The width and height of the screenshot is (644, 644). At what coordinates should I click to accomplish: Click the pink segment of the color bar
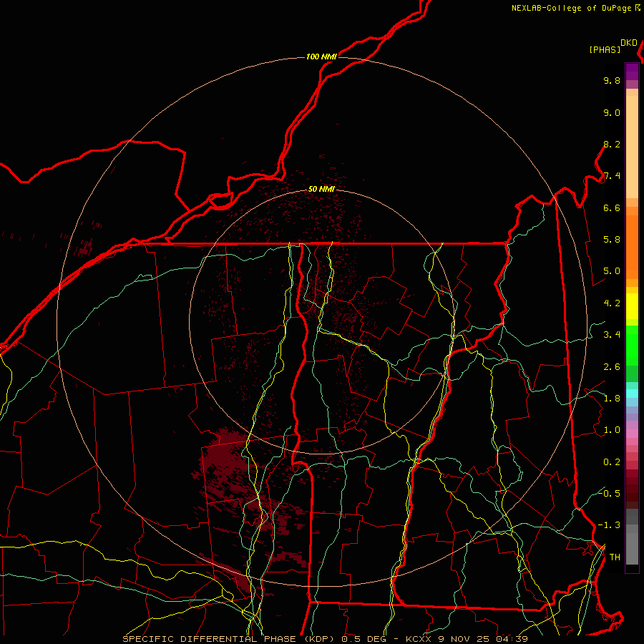coord(632,434)
